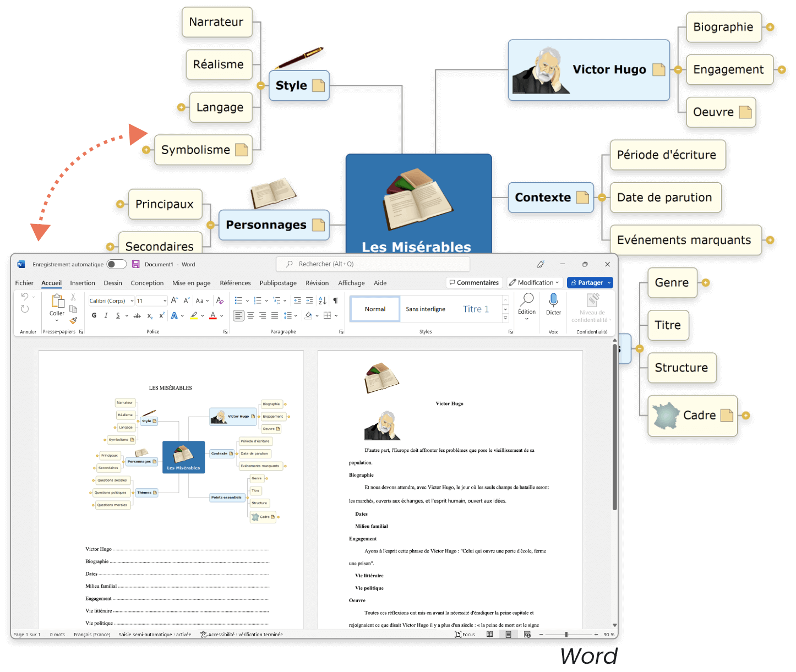
Task: Toggle italic (I) formatting
Action: click(x=106, y=315)
